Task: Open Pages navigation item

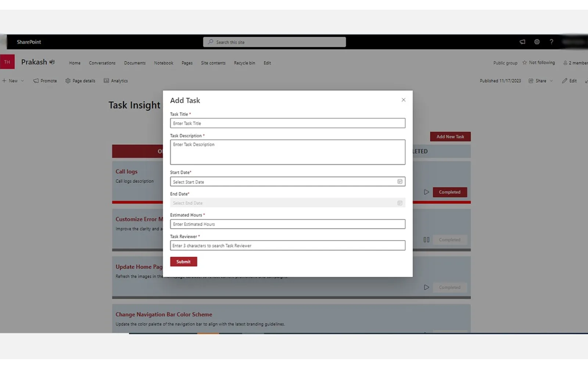Action: [x=187, y=63]
